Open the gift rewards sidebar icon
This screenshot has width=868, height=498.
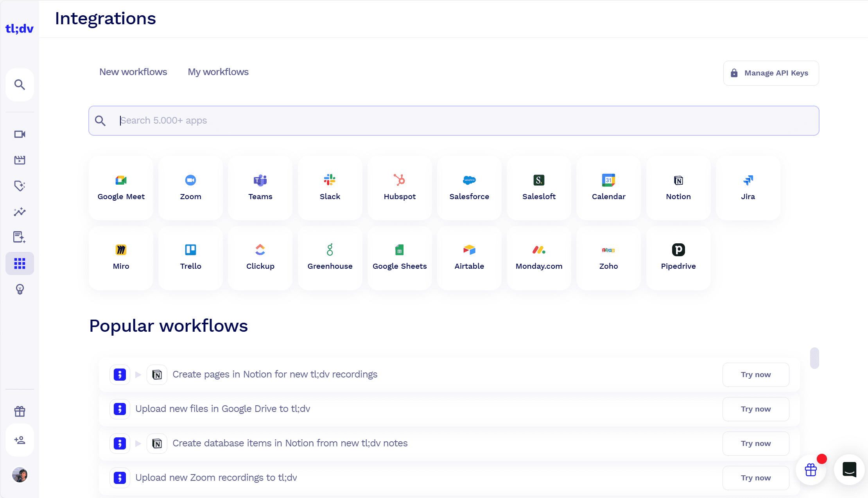click(20, 411)
